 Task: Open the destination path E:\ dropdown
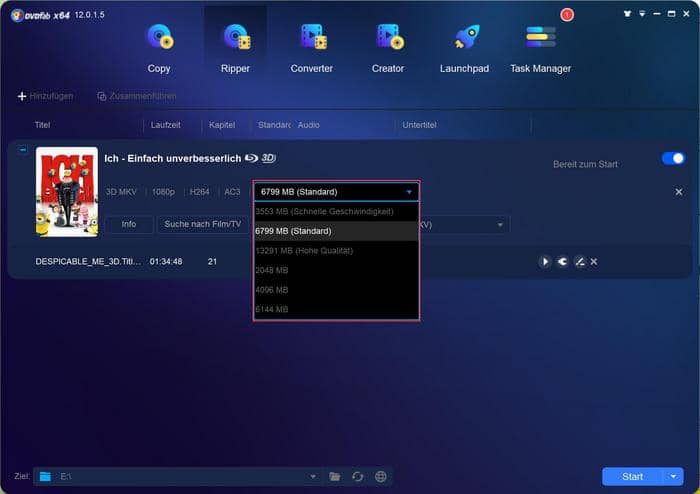(312, 477)
